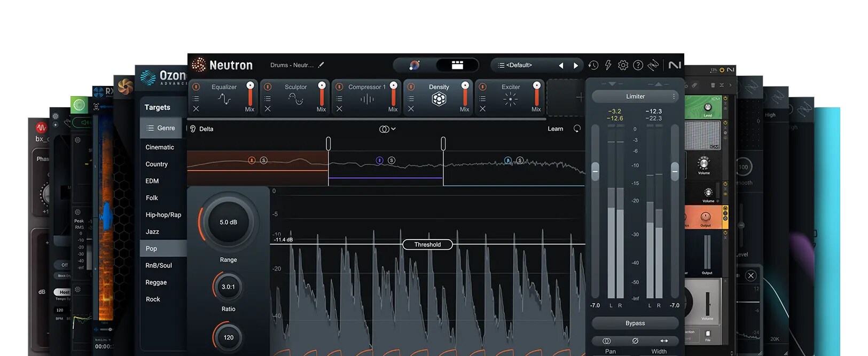Click the Bypass button
The image size is (868, 356).
click(635, 323)
